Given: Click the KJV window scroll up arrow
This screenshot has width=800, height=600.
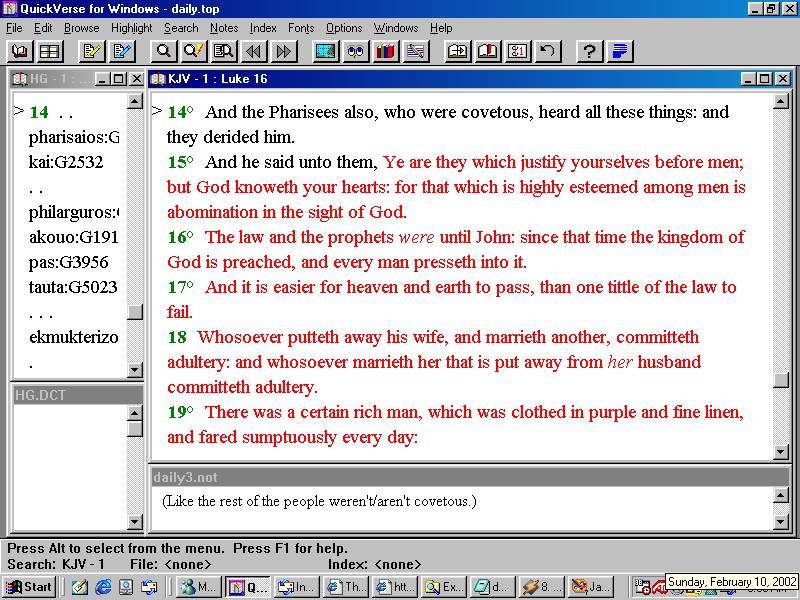Looking at the screenshot, I should pyautogui.click(x=781, y=102).
